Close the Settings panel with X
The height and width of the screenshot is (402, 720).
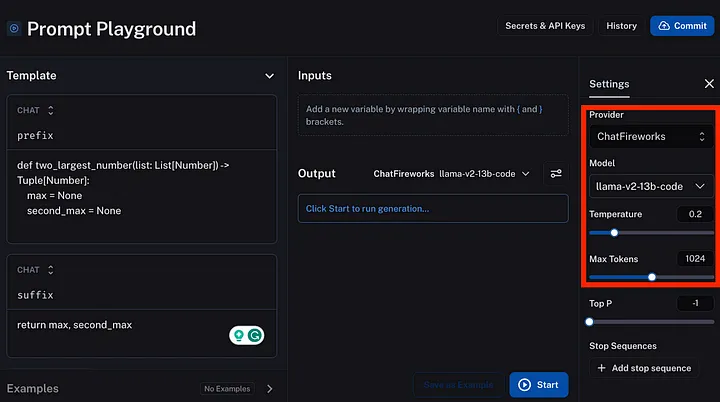coord(709,84)
